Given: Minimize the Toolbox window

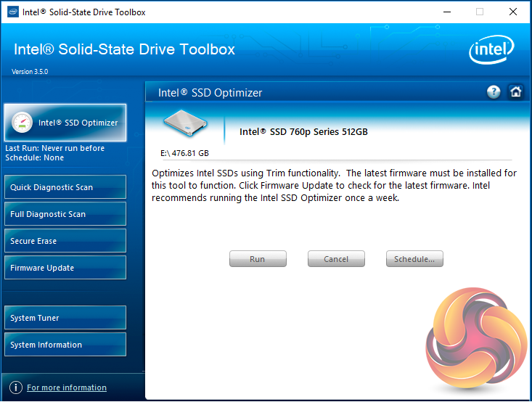Looking at the screenshot, I should [x=447, y=12].
